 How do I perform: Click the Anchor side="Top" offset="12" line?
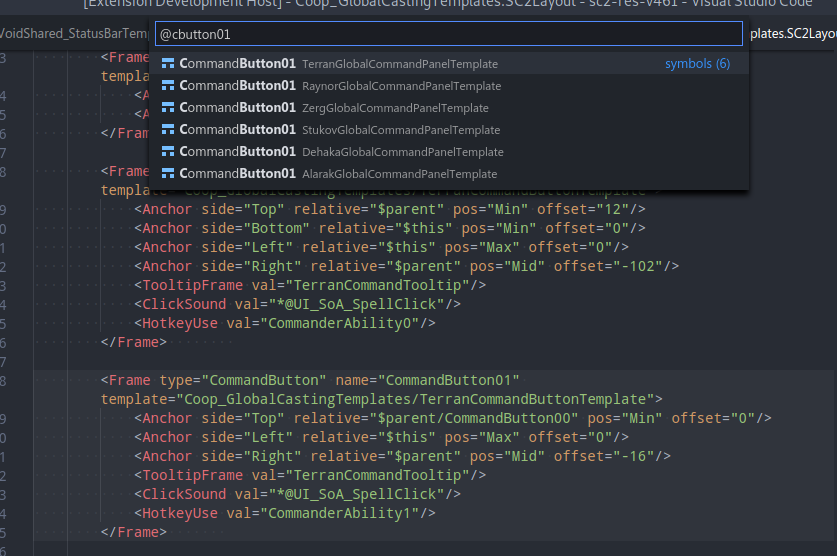(390, 209)
